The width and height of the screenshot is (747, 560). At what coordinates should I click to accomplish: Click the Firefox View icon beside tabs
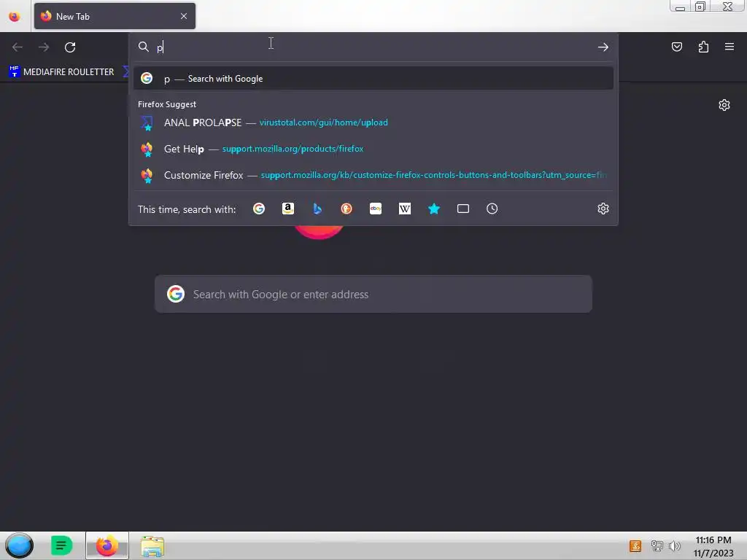[15, 17]
